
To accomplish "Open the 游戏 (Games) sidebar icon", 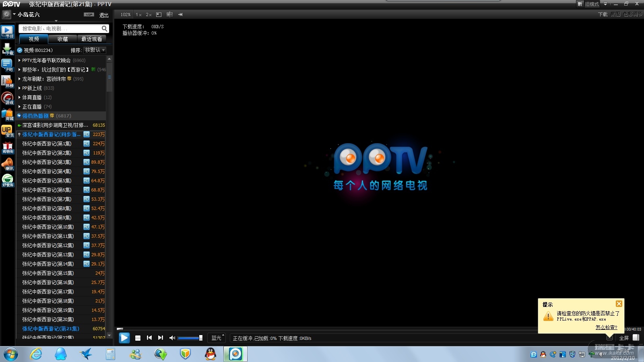I will 7,98.
